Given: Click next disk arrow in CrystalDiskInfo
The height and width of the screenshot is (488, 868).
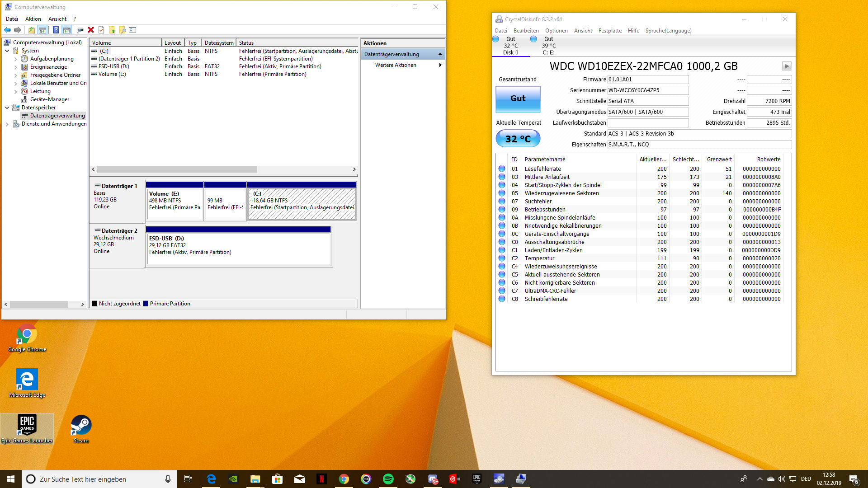Looking at the screenshot, I should tap(787, 66).
